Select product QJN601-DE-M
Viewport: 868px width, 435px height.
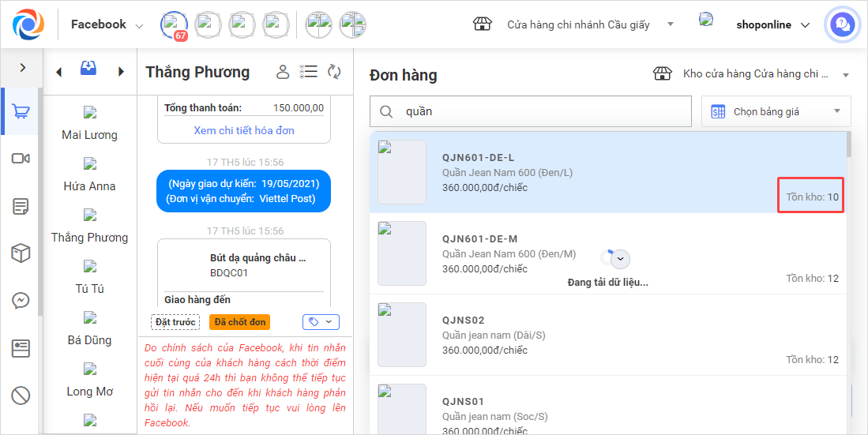608,253
